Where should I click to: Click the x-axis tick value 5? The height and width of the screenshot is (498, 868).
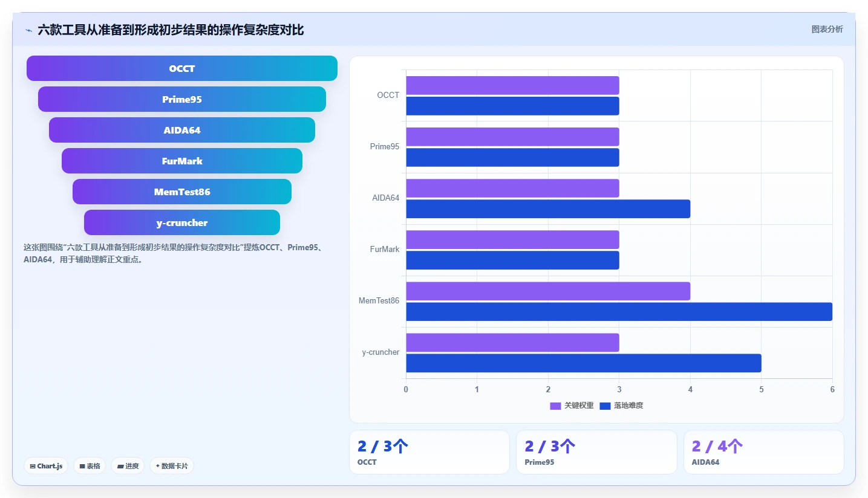pos(762,389)
